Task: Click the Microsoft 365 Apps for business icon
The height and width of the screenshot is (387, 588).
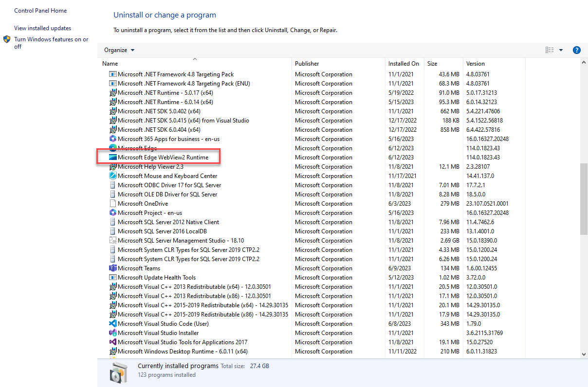Action: (113, 139)
